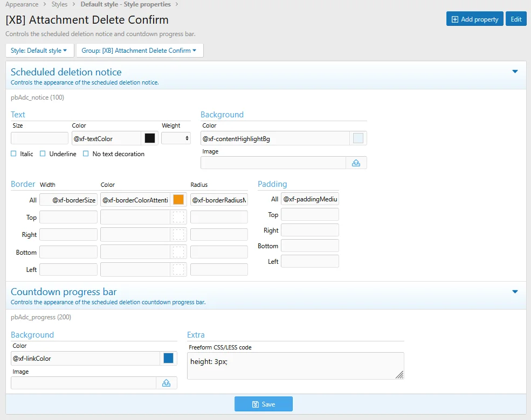Viewport: 531px width, 420px height.
Task: Click the @xf-contentHighlightBg background color field
Action: pos(275,138)
